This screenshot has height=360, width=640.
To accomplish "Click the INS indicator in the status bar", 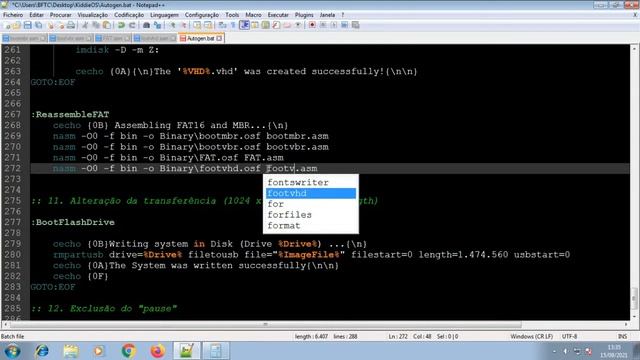I will 622,336.
